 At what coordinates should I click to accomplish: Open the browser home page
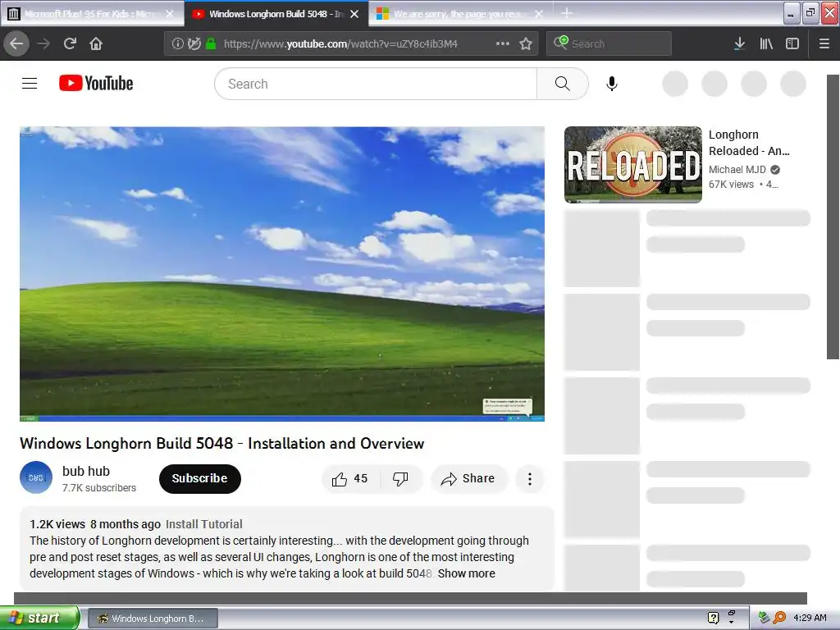(96, 43)
